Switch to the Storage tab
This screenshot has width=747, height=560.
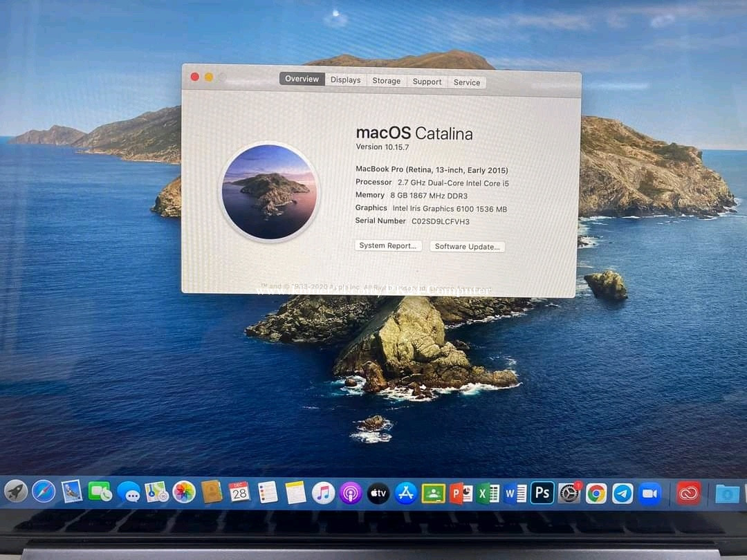387,81
